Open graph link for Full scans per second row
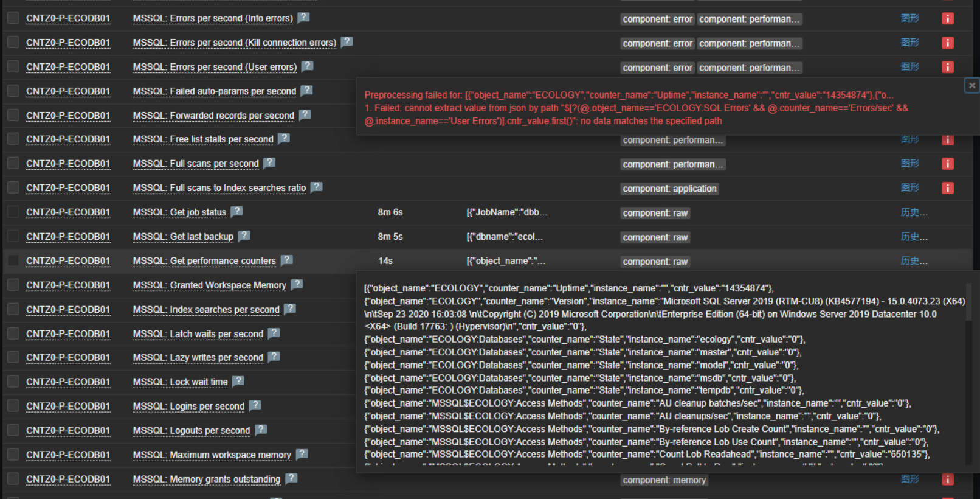This screenshot has width=980, height=499. pos(910,164)
